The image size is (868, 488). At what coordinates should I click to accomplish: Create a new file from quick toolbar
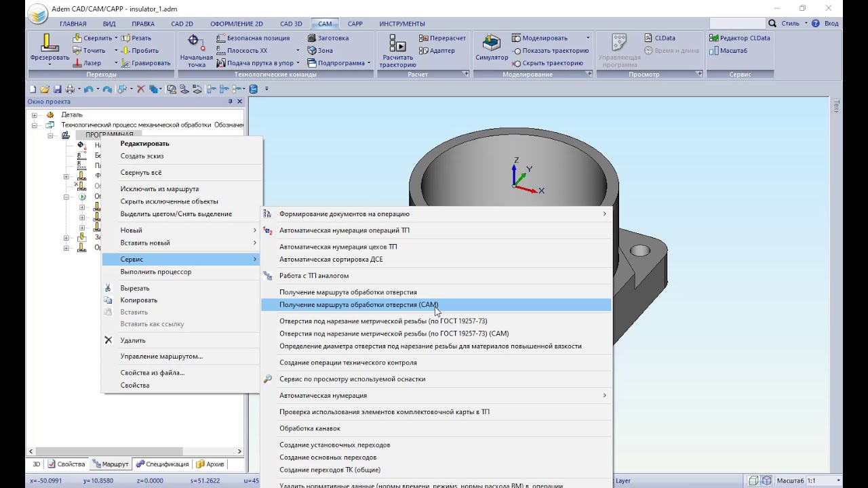coord(33,89)
